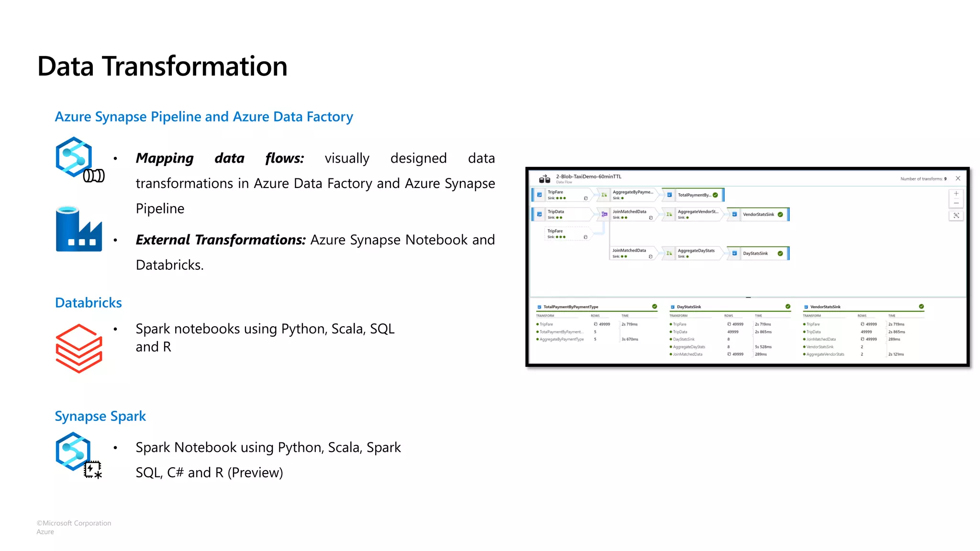Click the green check on VendorStatsSink graph node

[780, 214]
